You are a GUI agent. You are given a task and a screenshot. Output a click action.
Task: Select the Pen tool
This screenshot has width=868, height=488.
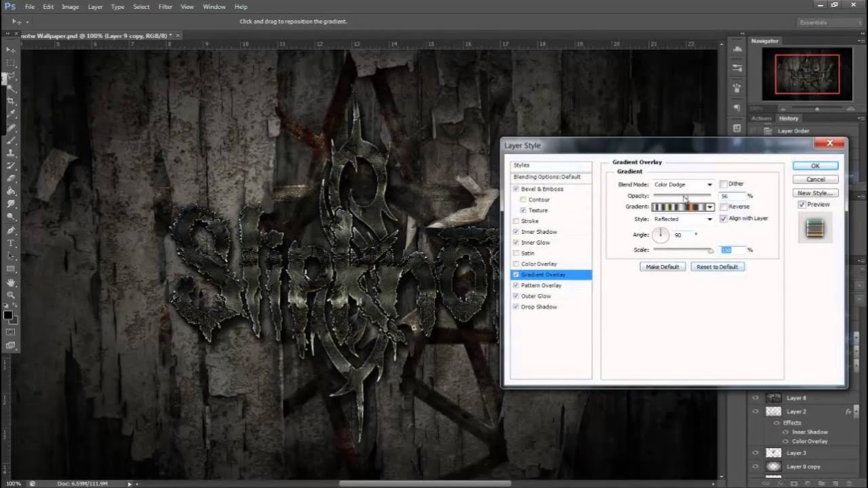point(11,230)
